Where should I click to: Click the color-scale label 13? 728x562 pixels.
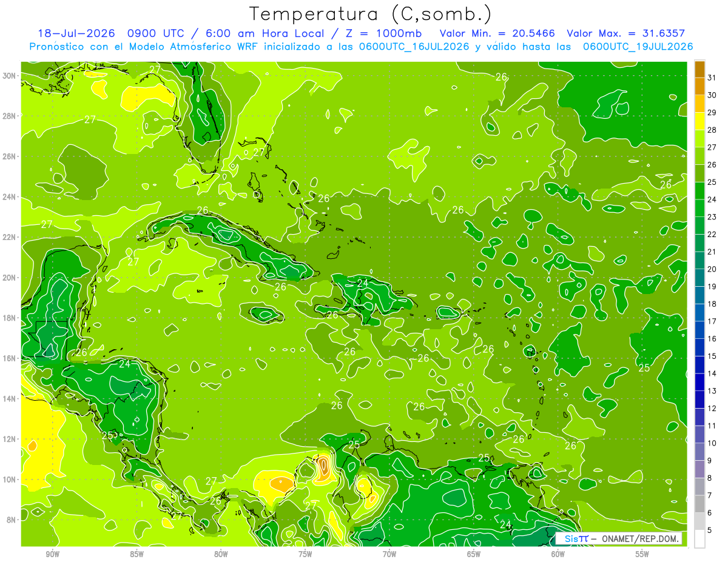(x=712, y=391)
